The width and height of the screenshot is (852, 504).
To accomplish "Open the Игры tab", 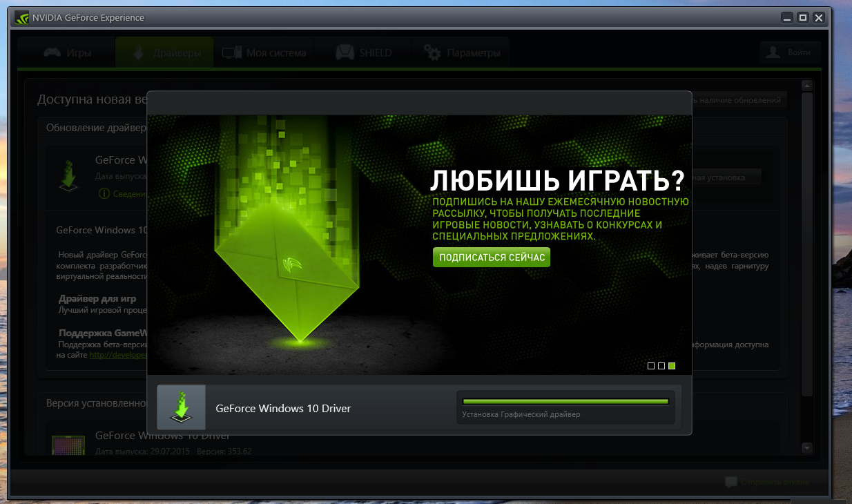I will (x=66, y=52).
